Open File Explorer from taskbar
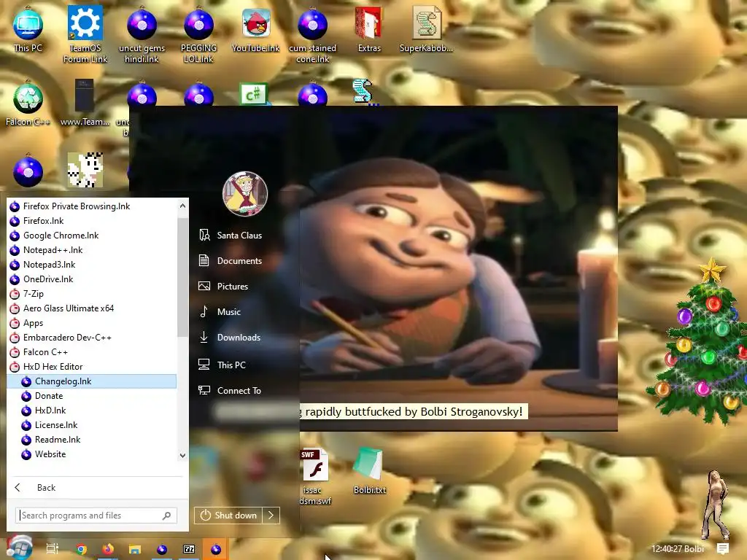The width and height of the screenshot is (747, 560). pyautogui.click(x=135, y=549)
